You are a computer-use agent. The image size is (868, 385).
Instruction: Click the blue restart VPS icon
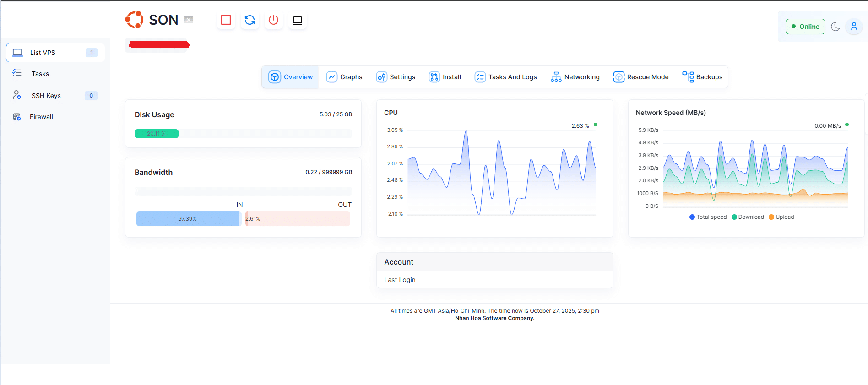tap(250, 20)
